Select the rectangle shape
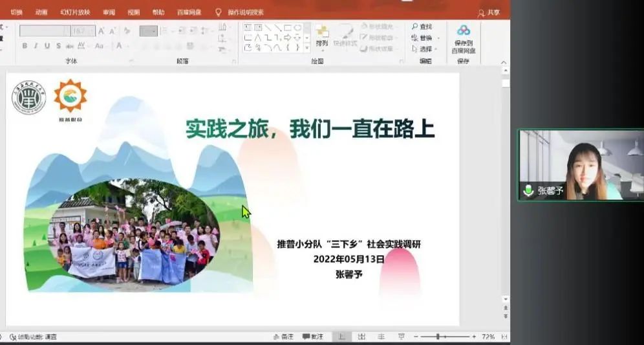This screenshot has height=345, width=644. click(288, 28)
